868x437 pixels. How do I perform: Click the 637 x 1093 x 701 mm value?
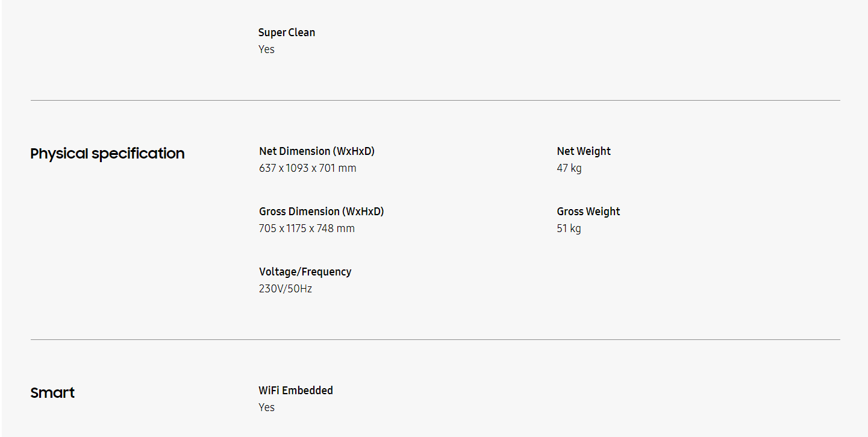pos(307,168)
